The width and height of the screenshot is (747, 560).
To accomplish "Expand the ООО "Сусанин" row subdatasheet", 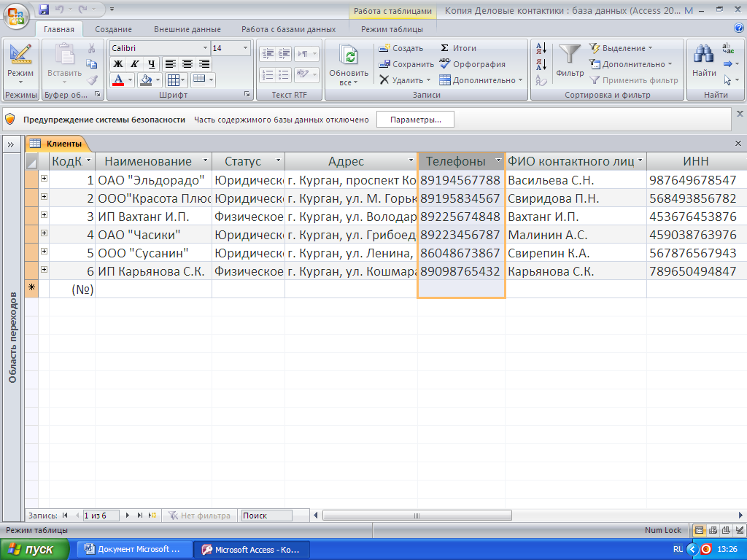I will (44, 251).
